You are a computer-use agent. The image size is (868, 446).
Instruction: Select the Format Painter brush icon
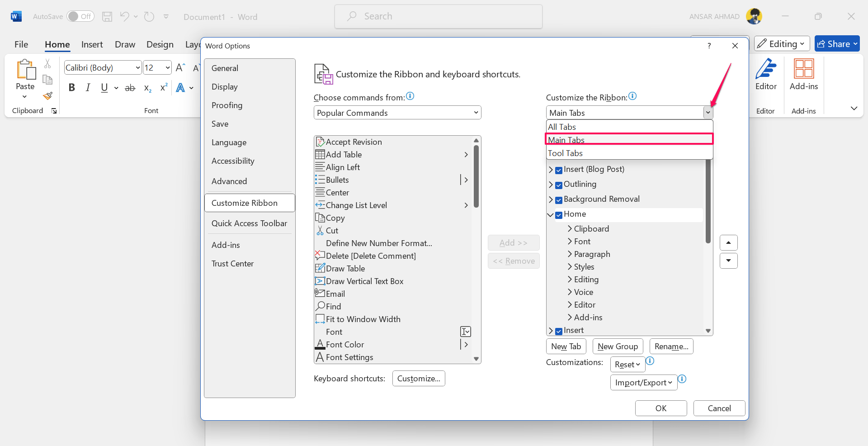click(47, 96)
